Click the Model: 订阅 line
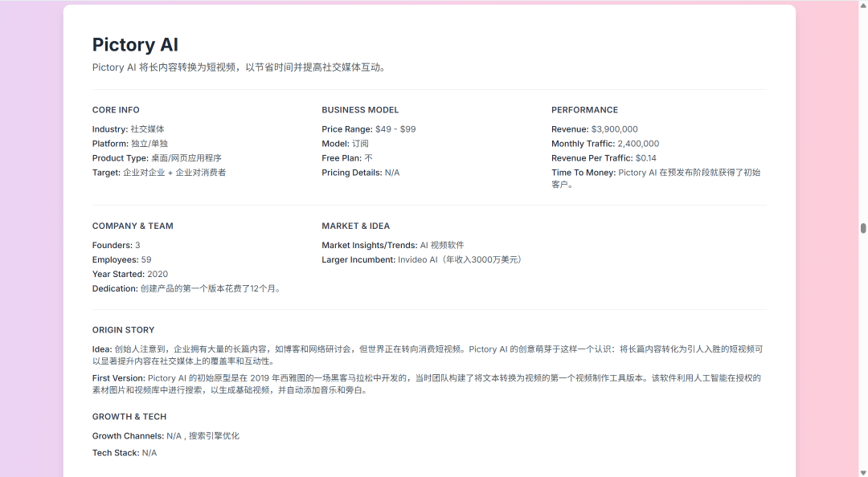The width and height of the screenshot is (868, 477). coord(345,143)
